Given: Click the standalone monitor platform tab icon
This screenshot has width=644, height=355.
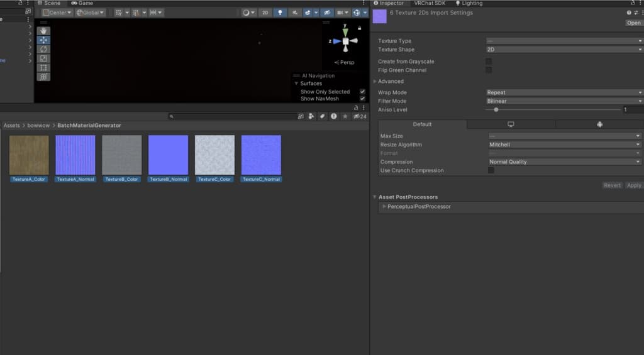Looking at the screenshot, I should 511,124.
